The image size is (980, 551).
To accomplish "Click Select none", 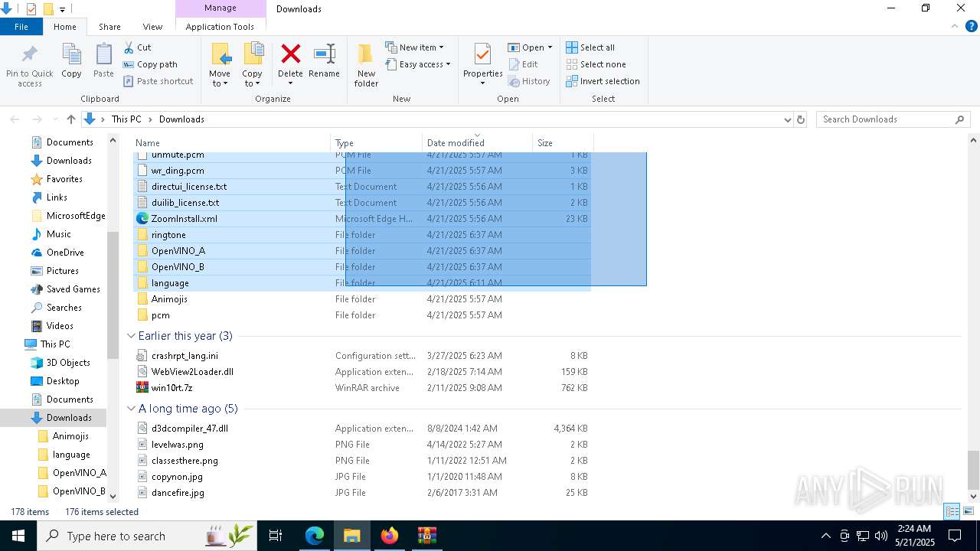I will 596,64.
